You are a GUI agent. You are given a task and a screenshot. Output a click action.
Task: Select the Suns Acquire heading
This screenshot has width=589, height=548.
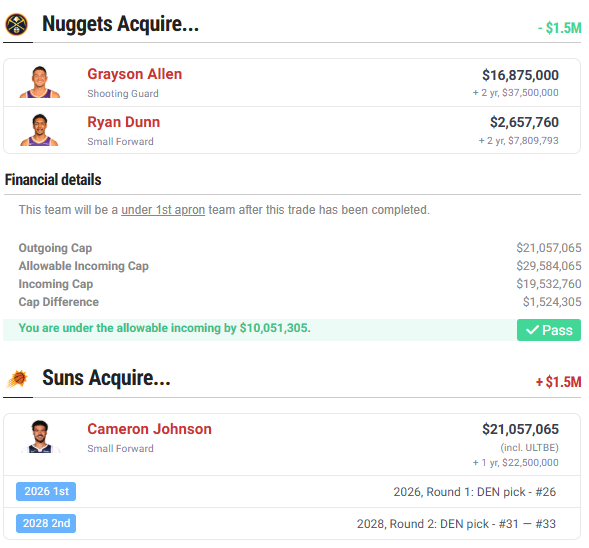[x=106, y=378]
